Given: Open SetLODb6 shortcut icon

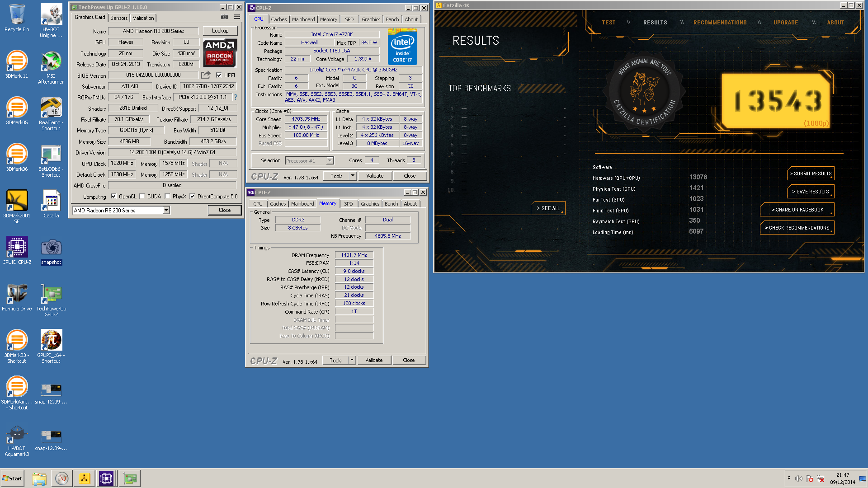Looking at the screenshot, I should tap(51, 160).
